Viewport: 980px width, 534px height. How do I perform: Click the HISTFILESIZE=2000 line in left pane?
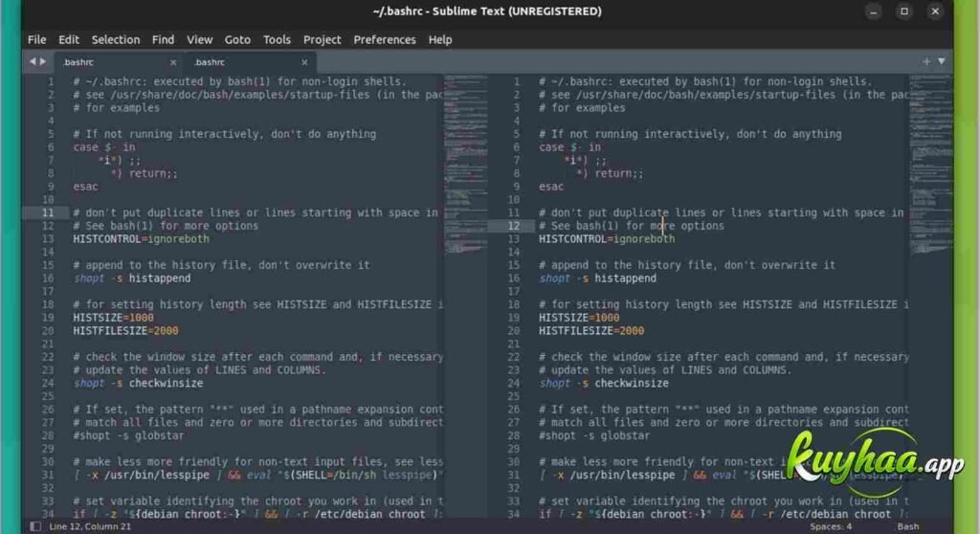(125, 331)
